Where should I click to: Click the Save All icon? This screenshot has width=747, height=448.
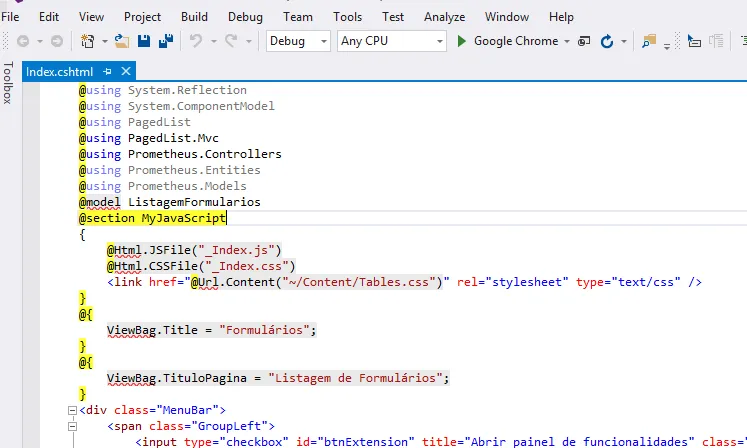tap(166, 41)
